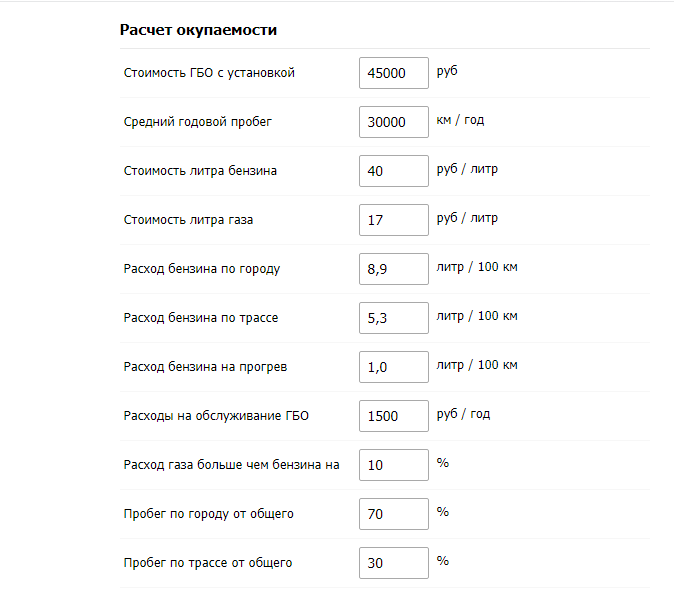Click the GBO maintenance costs field
The height and width of the screenshot is (597, 674).
click(393, 416)
